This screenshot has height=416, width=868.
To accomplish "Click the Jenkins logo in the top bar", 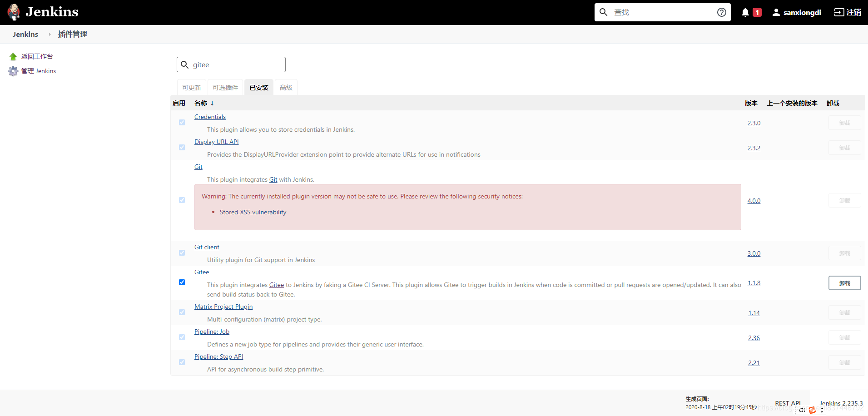I will click(14, 12).
